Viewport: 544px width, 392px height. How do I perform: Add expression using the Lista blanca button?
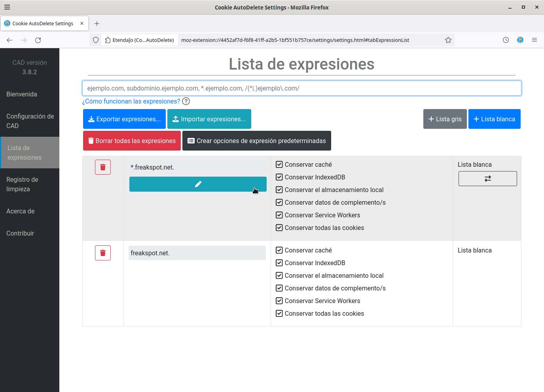[x=494, y=119]
